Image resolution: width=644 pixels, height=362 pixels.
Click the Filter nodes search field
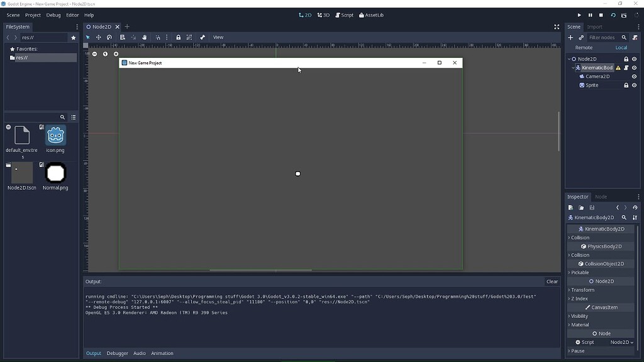[603, 38]
